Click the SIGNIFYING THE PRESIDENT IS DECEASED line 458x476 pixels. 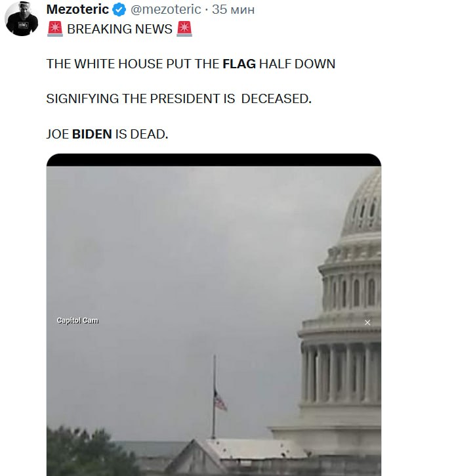[x=179, y=99]
